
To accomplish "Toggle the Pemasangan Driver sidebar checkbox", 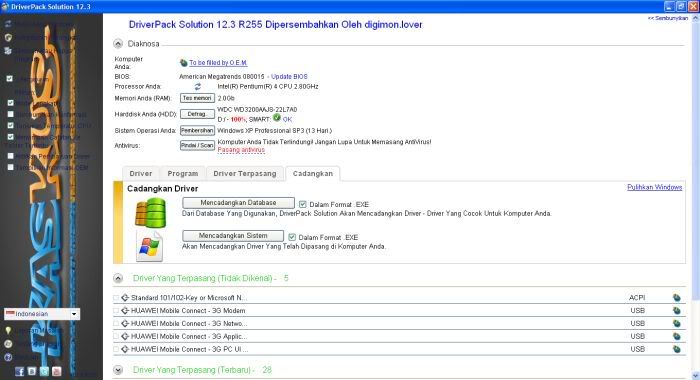I will 10,156.
